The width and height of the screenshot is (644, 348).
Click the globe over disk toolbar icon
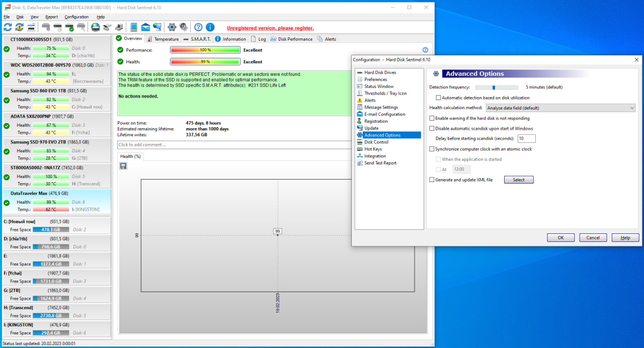click(95, 27)
